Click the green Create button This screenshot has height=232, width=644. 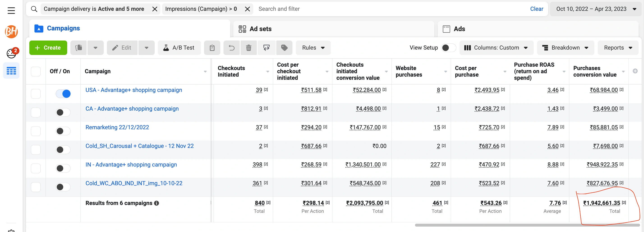pos(48,48)
